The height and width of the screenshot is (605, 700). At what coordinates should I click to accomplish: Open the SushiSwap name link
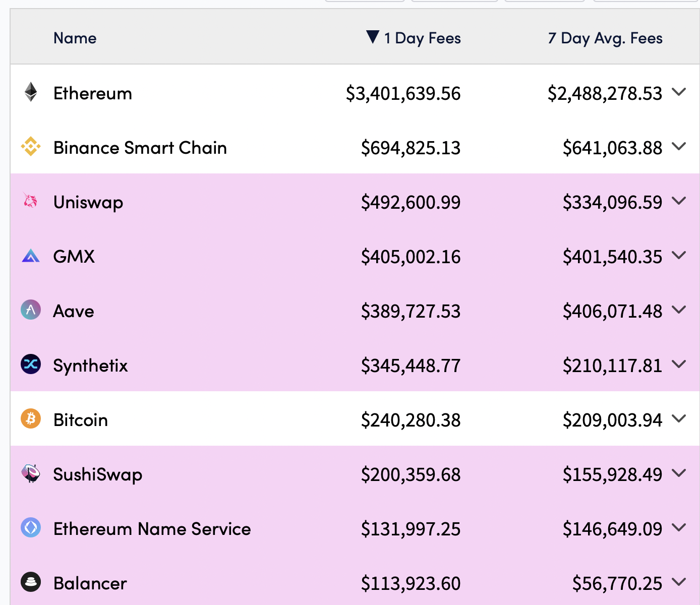tap(98, 475)
